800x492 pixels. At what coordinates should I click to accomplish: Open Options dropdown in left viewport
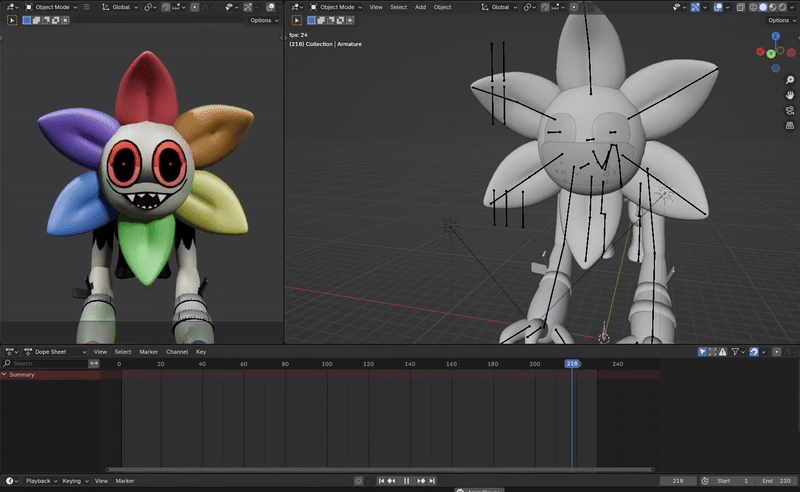point(264,20)
